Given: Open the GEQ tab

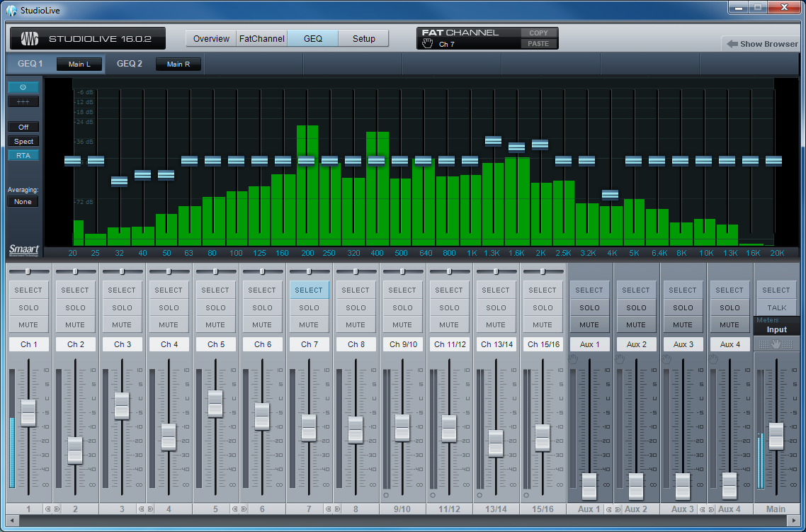Looking at the screenshot, I should point(313,38).
